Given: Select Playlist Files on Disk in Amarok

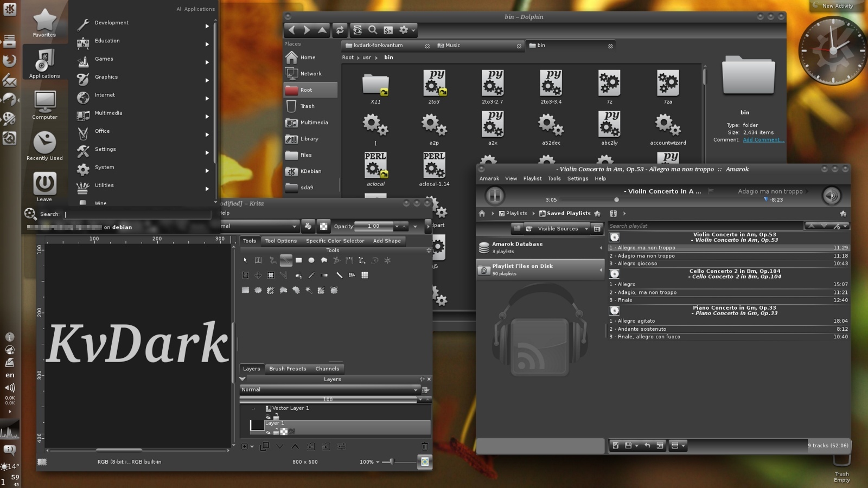Looking at the screenshot, I should pos(540,269).
